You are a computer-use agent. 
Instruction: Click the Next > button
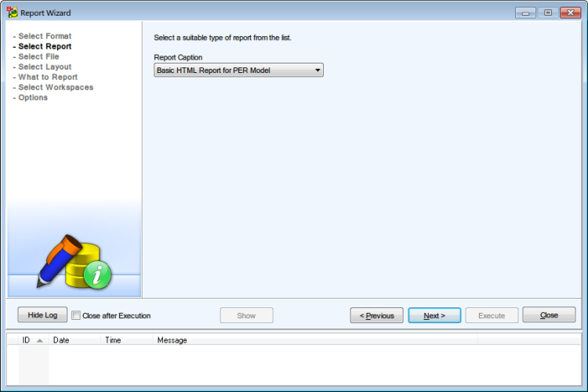click(x=434, y=315)
